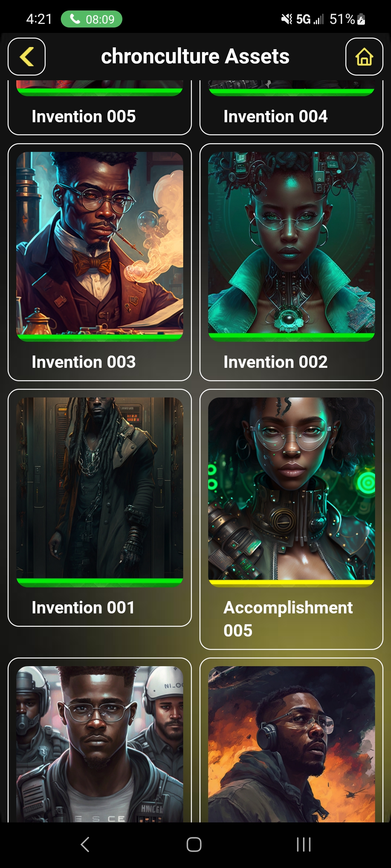Tap the chronculture Assets header title
The width and height of the screenshot is (391, 868).
pos(195,56)
